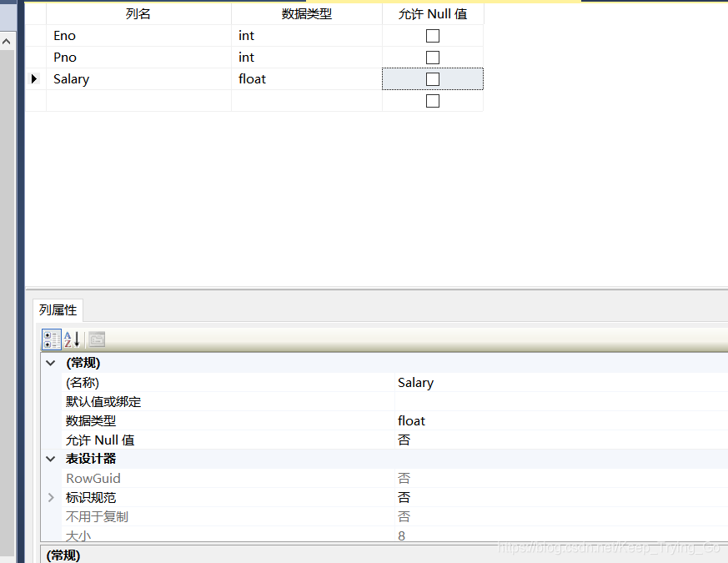Edit the (名称) property value Salary
This screenshot has height=563, width=728.
tap(561, 383)
